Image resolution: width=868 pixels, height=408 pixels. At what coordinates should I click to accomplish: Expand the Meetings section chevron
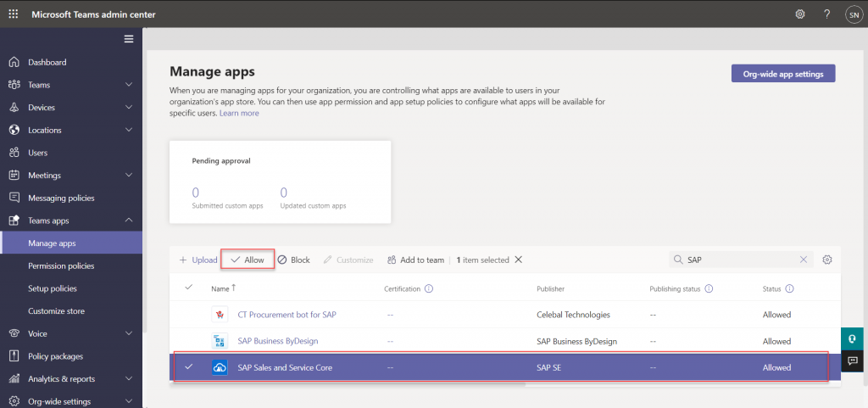(x=129, y=176)
